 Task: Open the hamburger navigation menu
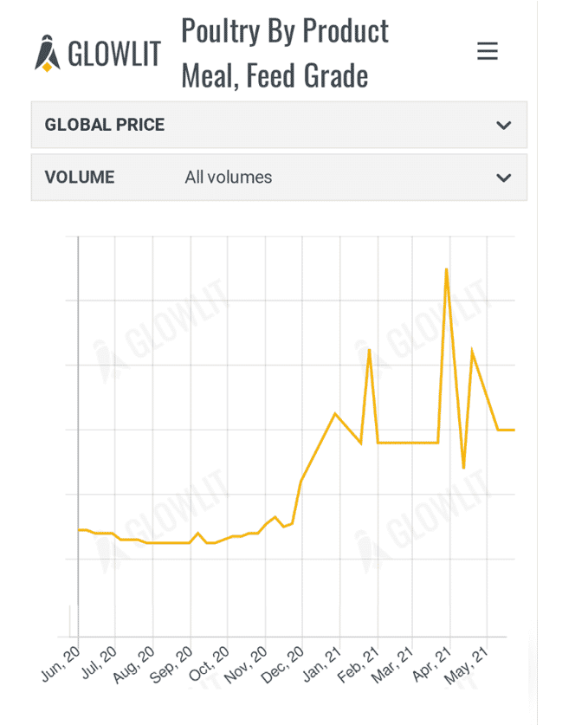click(x=488, y=51)
